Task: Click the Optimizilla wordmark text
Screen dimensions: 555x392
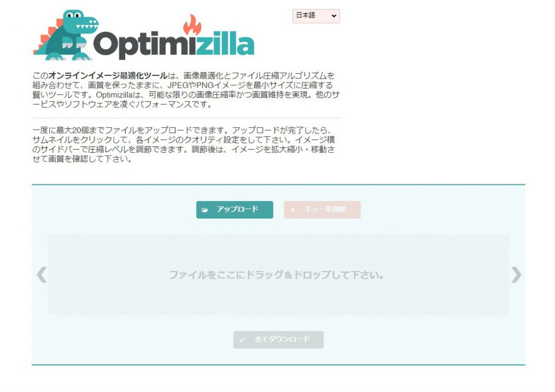Action: [174, 45]
